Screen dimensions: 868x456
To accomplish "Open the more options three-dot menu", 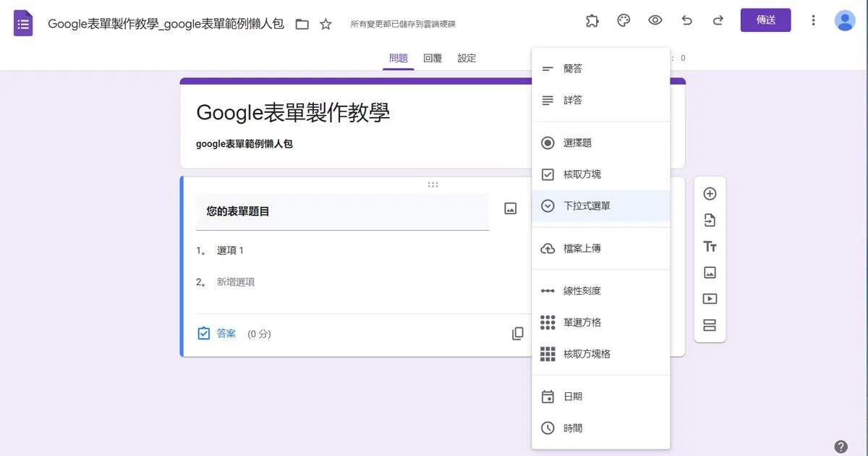I will tap(814, 20).
